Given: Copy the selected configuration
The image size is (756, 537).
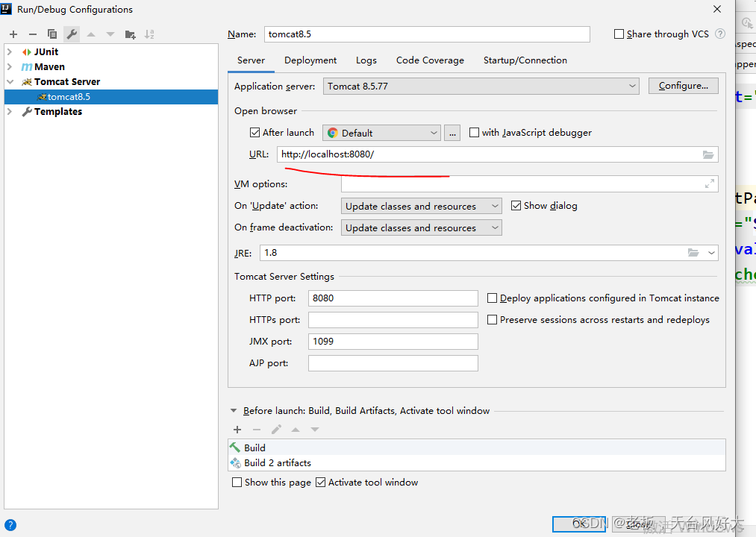Looking at the screenshot, I should click(52, 34).
